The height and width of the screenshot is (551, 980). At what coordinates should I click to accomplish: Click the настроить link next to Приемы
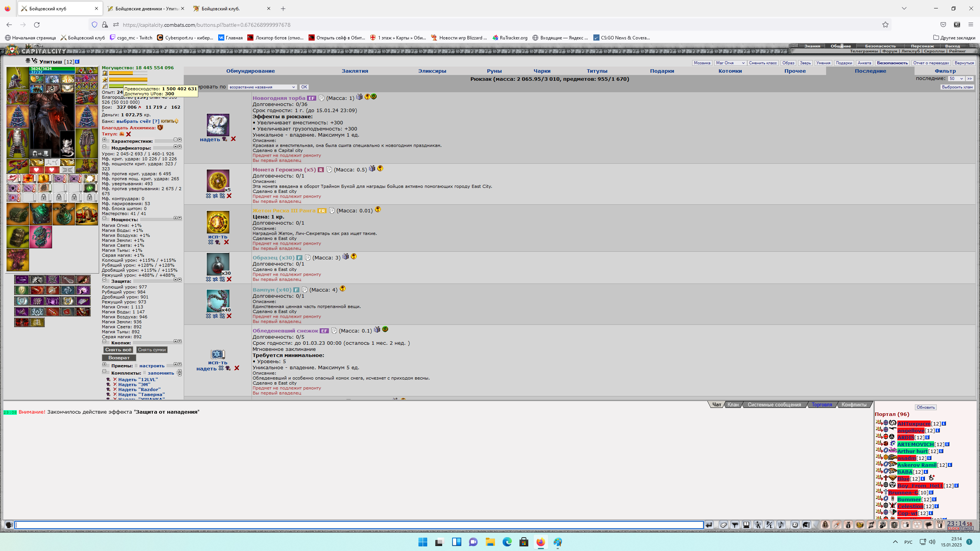[x=152, y=366]
